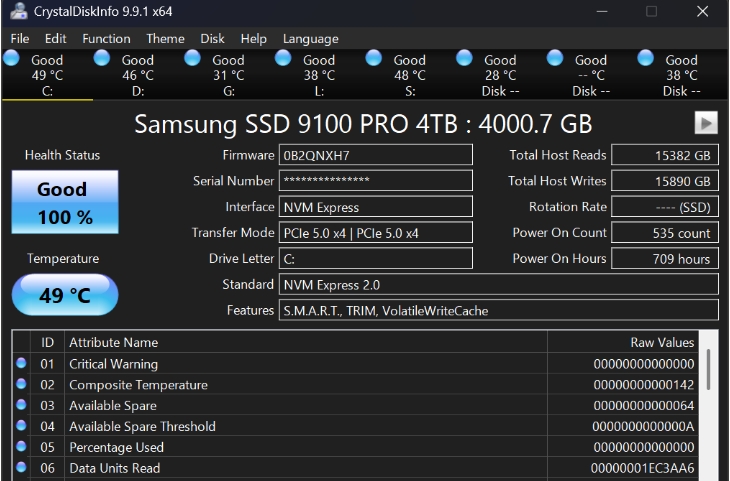Select the Disk -- tab at 28 °C
Screen dimensions: 730x481
coord(500,75)
